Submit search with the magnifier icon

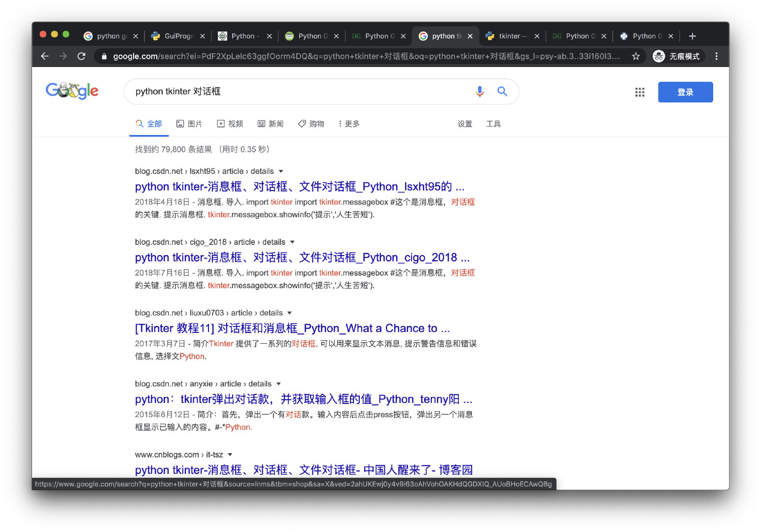(502, 91)
